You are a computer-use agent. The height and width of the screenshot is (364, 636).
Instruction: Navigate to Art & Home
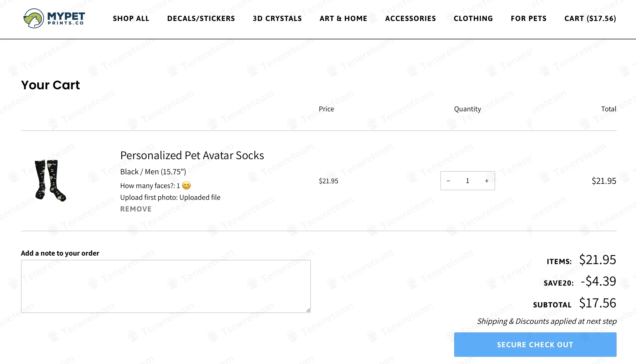pyautogui.click(x=343, y=18)
